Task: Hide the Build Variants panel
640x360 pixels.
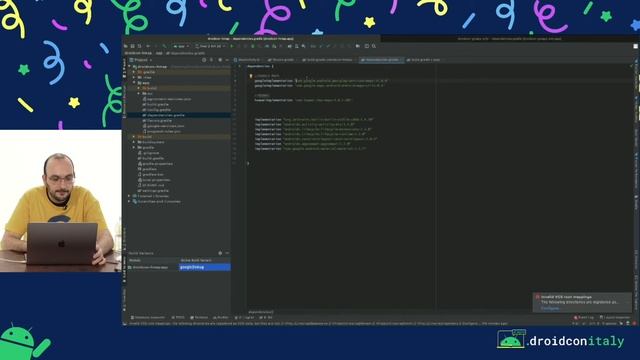Action: pos(227,253)
